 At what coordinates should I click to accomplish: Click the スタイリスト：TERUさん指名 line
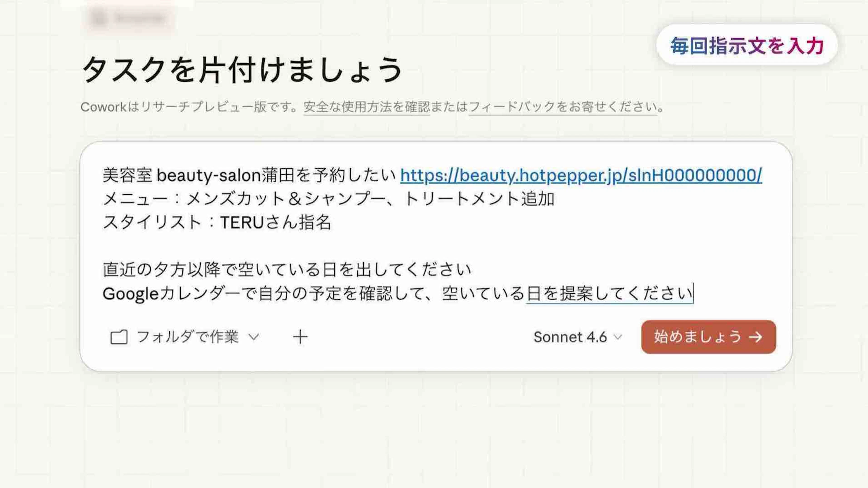pos(217,222)
